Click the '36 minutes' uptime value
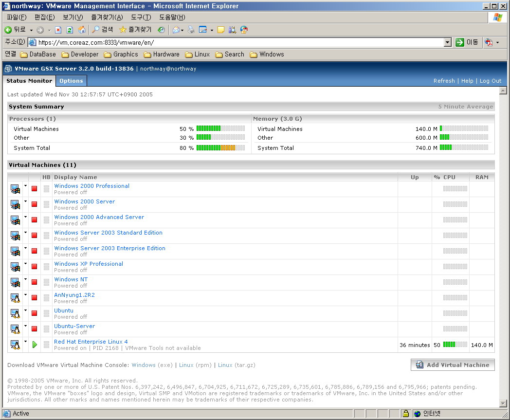This screenshot has height=420, width=510. pos(415,345)
